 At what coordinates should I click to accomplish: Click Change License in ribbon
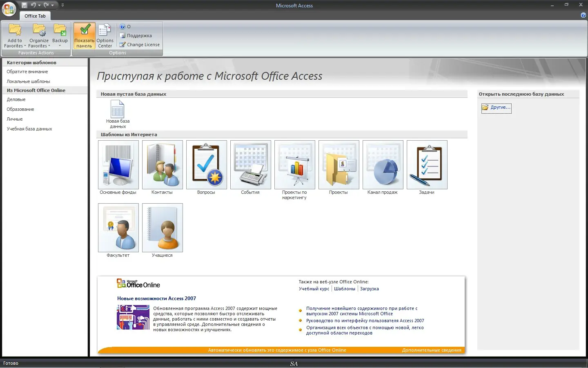(x=140, y=45)
